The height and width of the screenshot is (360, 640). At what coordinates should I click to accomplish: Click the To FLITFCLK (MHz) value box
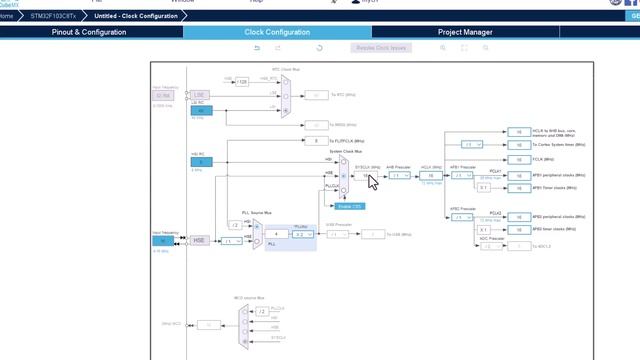[x=316, y=141]
